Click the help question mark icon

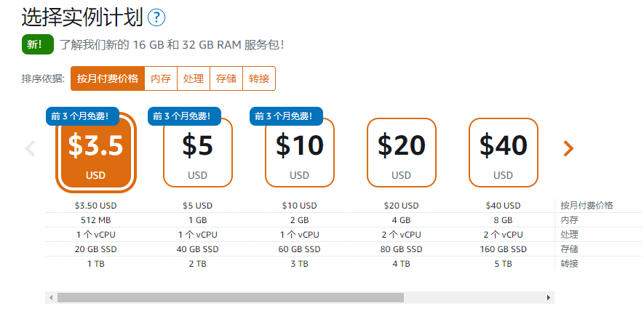156,17
